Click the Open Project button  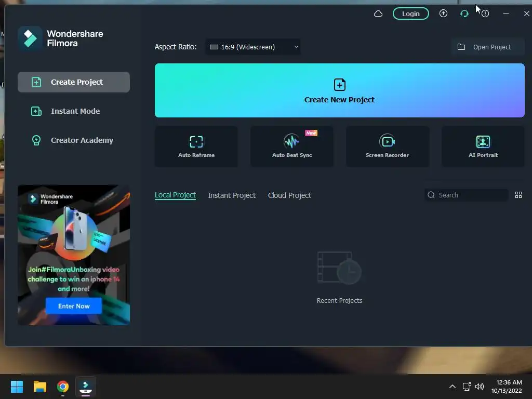pos(487,47)
